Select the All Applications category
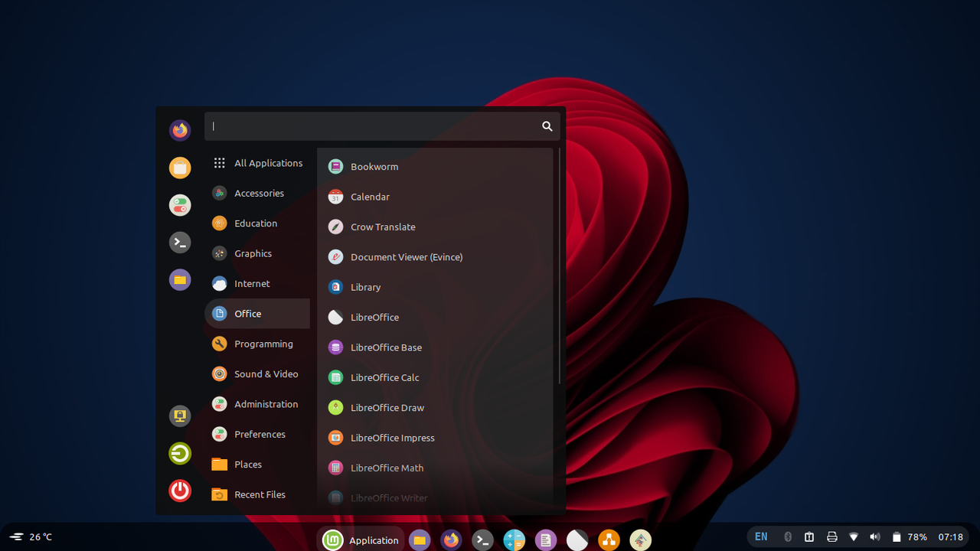The image size is (980, 551). coord(257,163)
